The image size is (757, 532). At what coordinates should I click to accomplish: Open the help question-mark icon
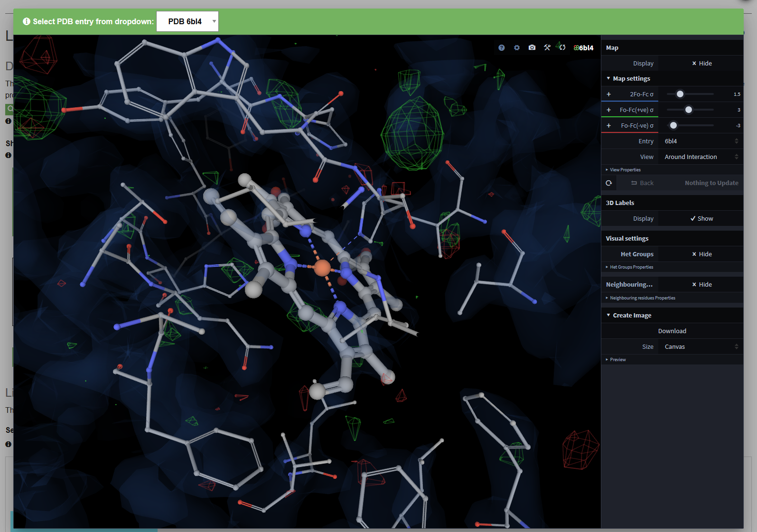[502, 47]
